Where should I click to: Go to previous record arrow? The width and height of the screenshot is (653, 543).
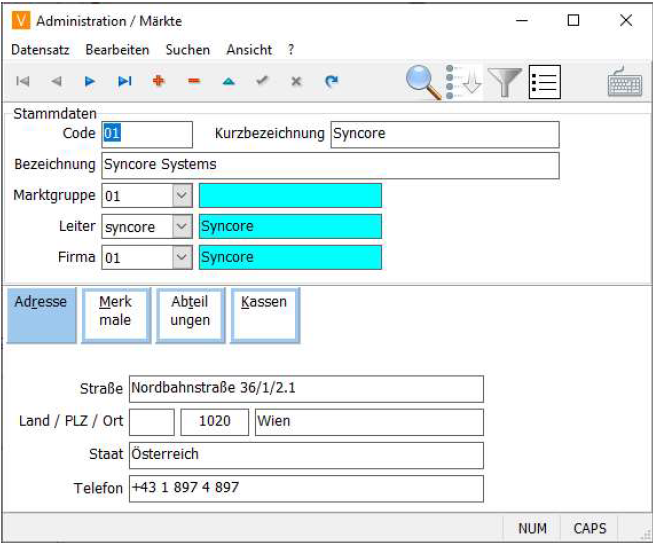click(x=56, y=82)
